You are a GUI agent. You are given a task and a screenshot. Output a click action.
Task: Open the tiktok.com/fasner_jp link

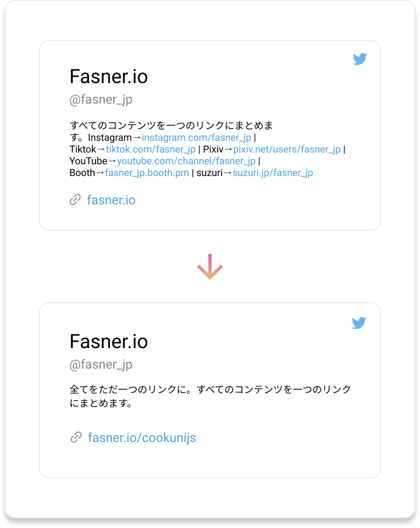[x=151, y=150]
